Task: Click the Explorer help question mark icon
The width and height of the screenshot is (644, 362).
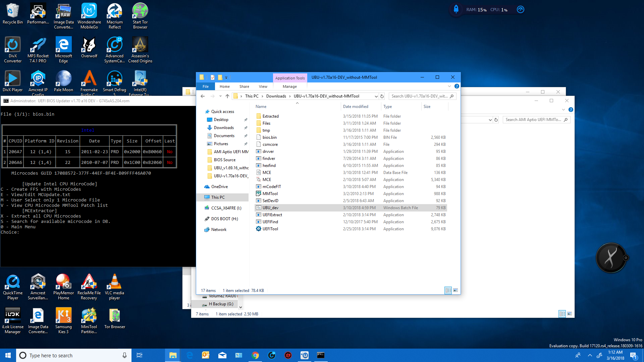Action: click(x=457, y=86)
